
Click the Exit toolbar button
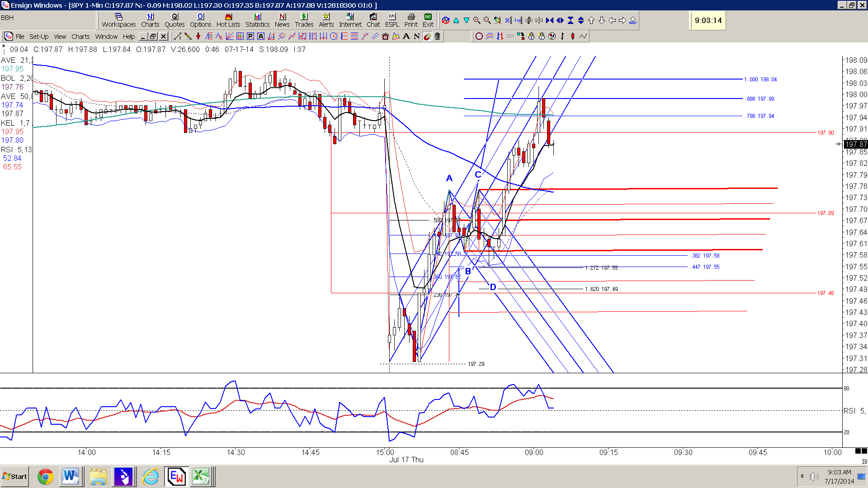click(x=428, y=20)
